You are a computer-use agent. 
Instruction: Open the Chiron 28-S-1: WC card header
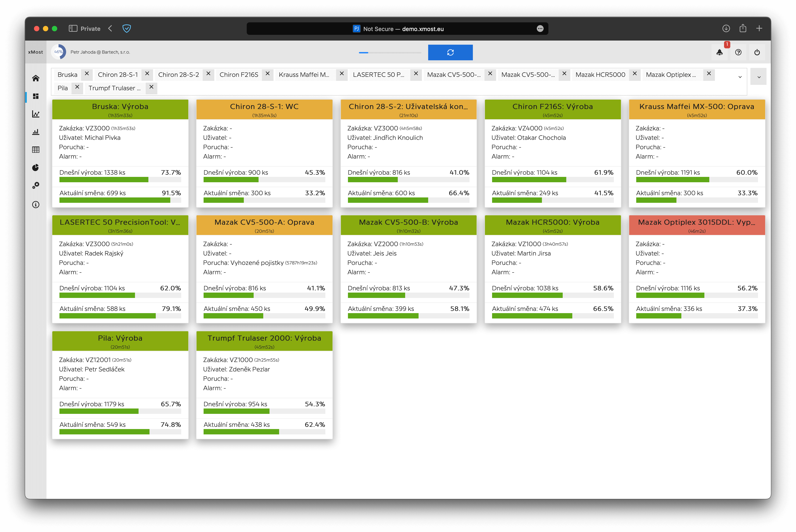pos(264,109)
